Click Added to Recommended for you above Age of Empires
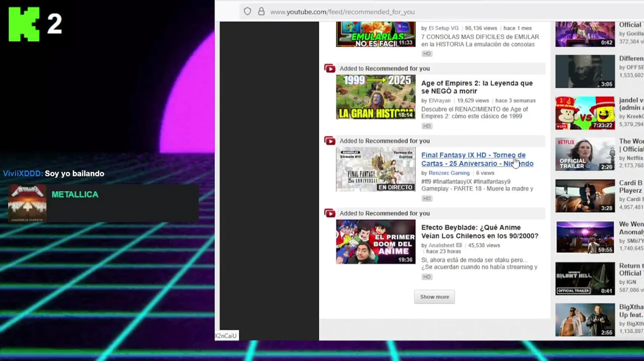This screenshot has height=361, width=644. [x=384, y=69]
